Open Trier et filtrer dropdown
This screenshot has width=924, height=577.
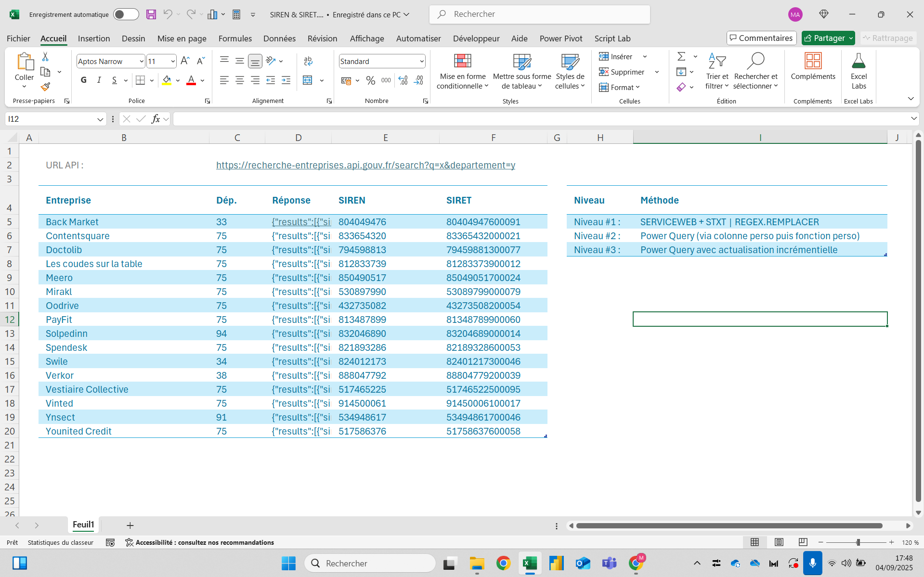717,71
